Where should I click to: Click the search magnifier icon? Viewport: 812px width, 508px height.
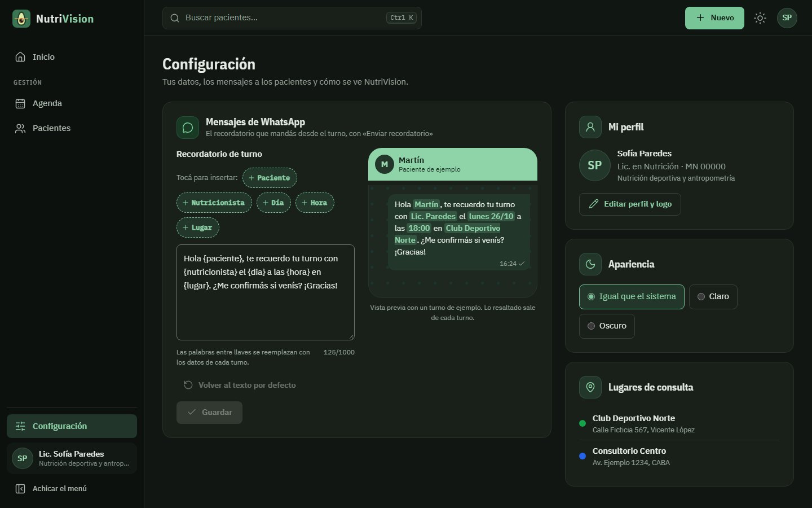[175, 18]
